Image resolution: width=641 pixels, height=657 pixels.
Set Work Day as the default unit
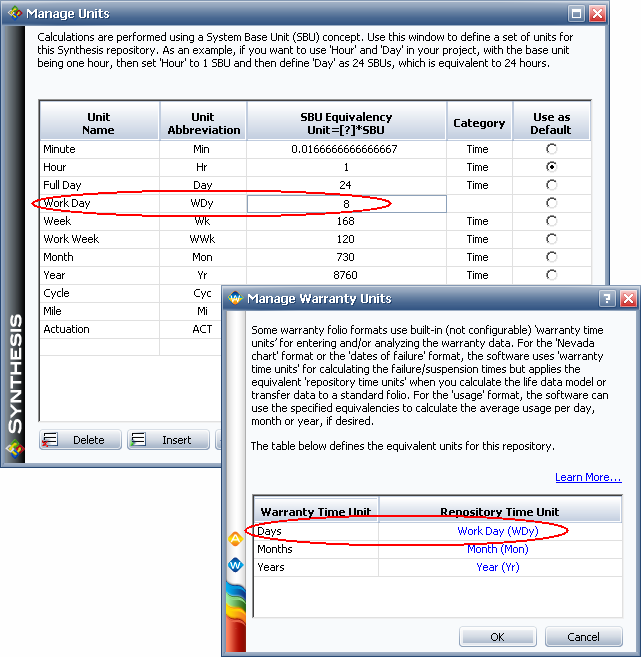point(550,203)
